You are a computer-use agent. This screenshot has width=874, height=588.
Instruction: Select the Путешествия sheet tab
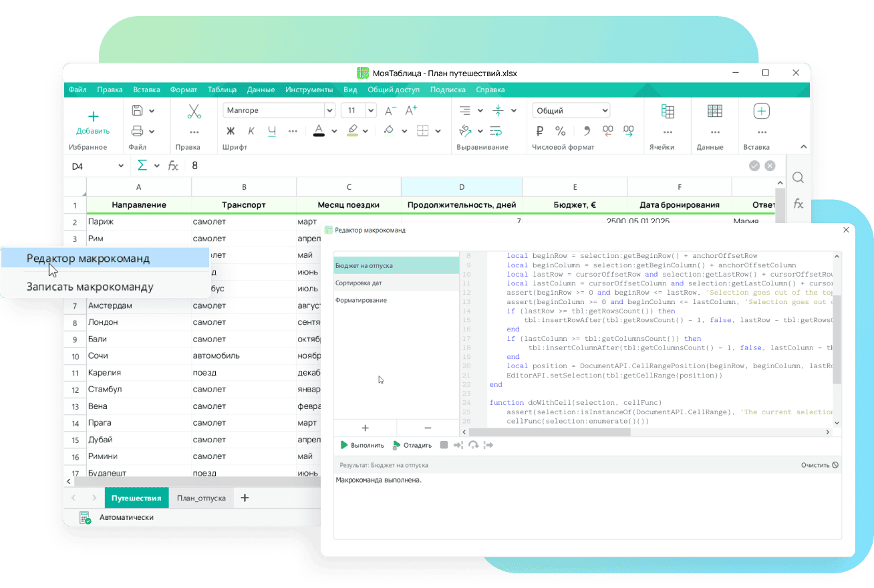(x=136, y=498)
